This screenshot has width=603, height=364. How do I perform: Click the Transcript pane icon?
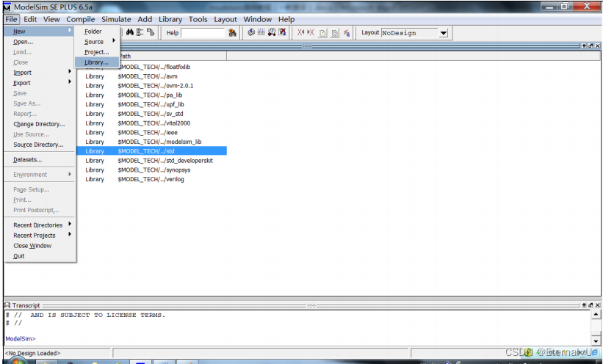pyautogui.click(x=7, y=305)
